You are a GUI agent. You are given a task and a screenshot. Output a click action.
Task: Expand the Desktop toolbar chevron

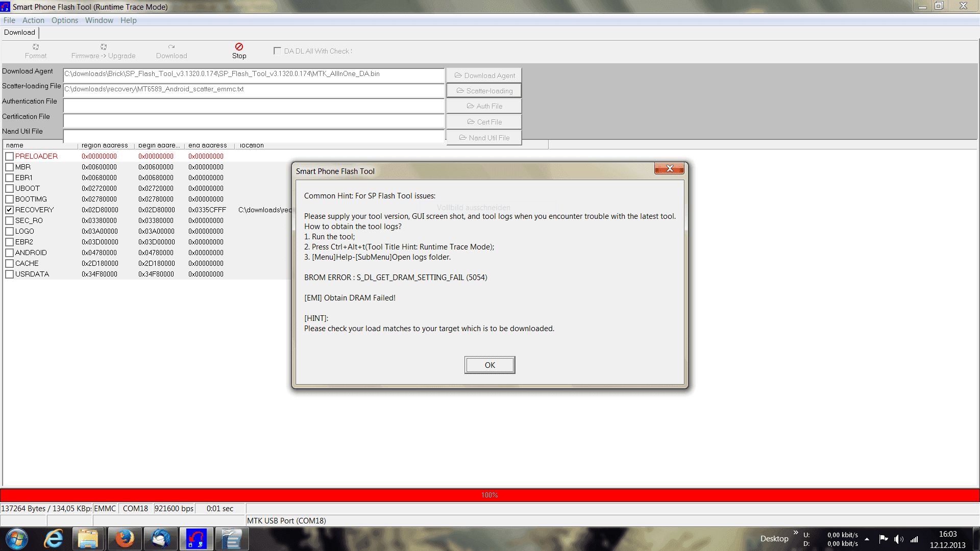coord(796,533)
